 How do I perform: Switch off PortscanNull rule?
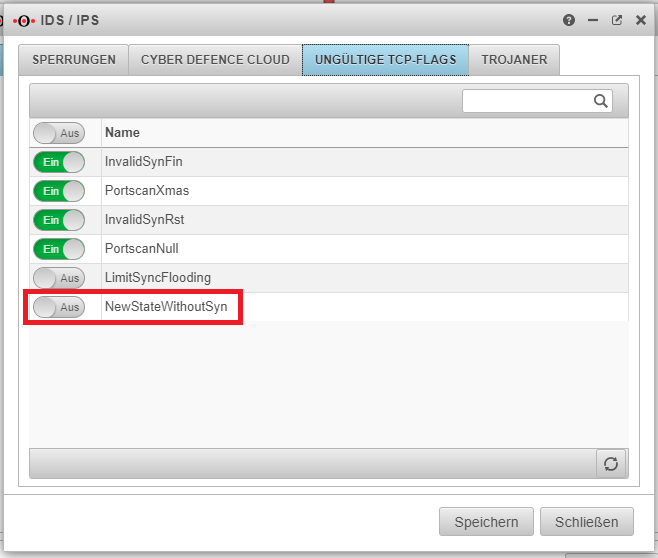(x=59, y=249)
